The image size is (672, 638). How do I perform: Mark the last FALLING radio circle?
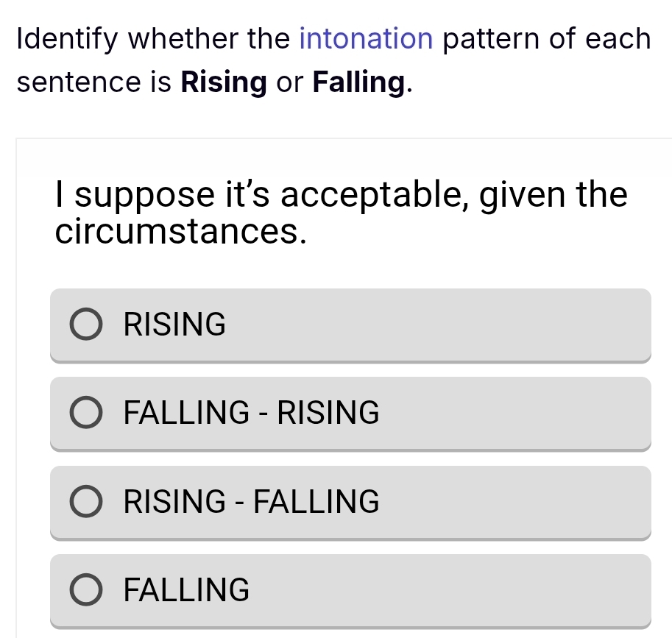(86, 590)
